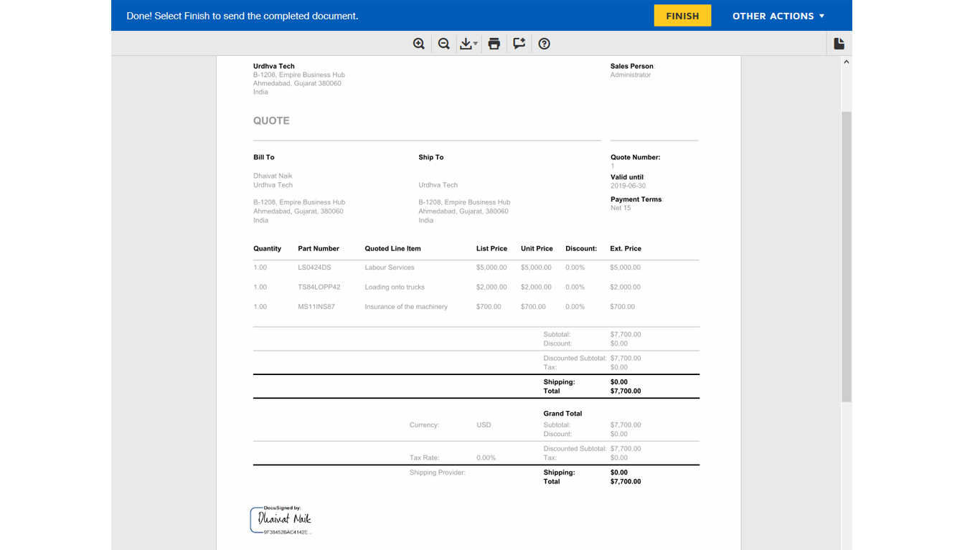Click the valid until date 2019-06-30
This screenshot has width=980, height=550.
click(x=628, y=186)
